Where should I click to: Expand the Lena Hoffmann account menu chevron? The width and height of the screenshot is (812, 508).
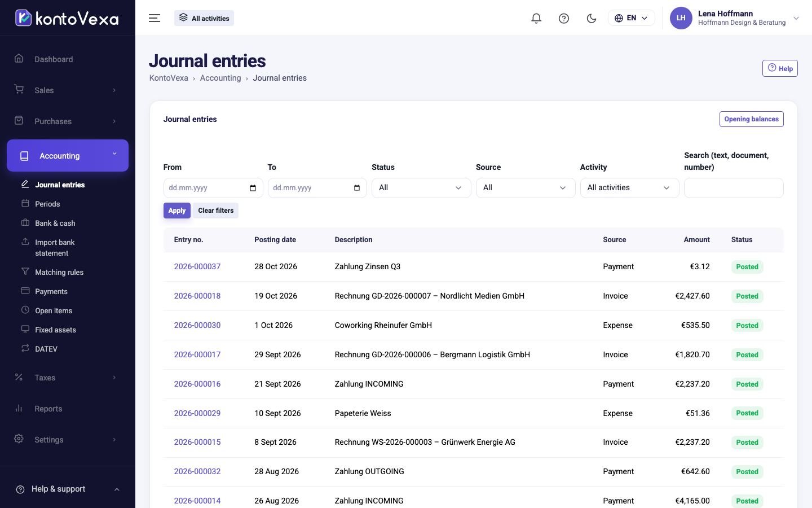tap(796, 18)
